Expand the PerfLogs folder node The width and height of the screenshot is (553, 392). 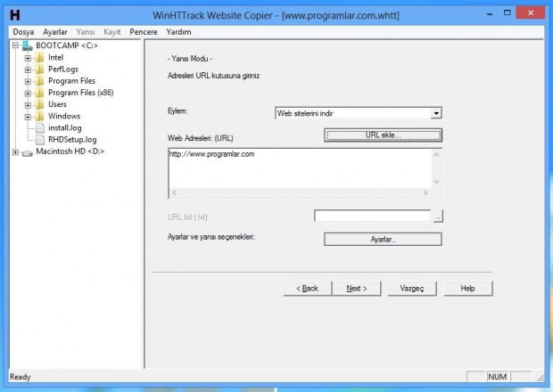click(x=28, y=69)
